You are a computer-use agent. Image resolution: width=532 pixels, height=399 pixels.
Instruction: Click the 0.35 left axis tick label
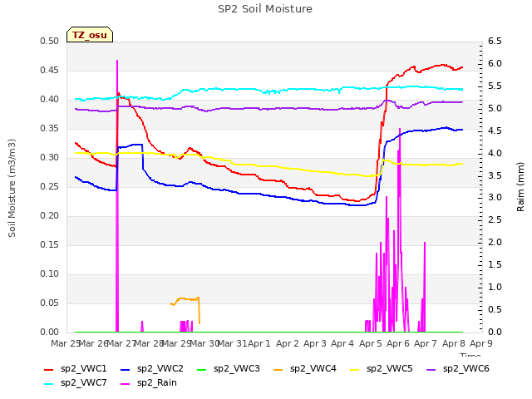(50, 129)
